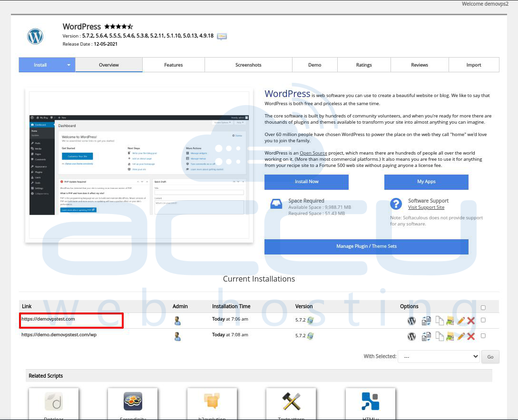The width and height of the screenshot is (518, 420).
Task: Click the Current Installations heading
Action: point(259,279)
